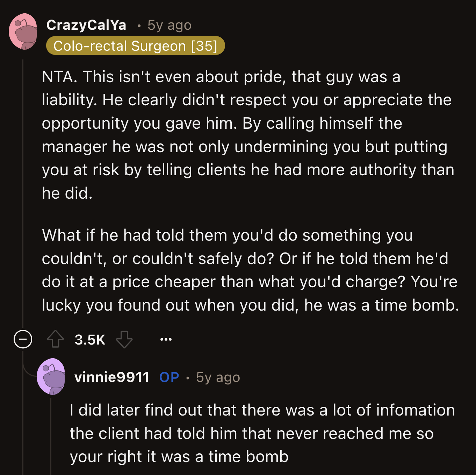Click the hollow downvote arrow icon

[x=124, y=339]
